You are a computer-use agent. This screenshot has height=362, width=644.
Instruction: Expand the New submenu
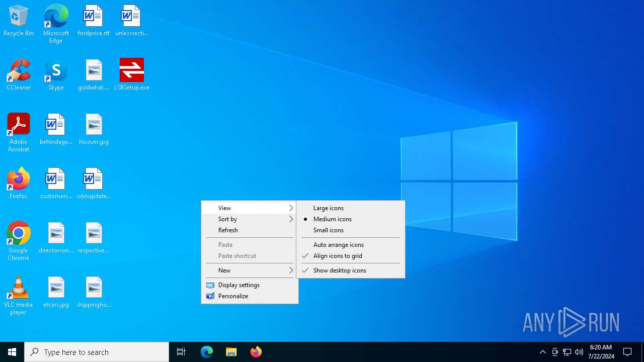coord(250,270)
